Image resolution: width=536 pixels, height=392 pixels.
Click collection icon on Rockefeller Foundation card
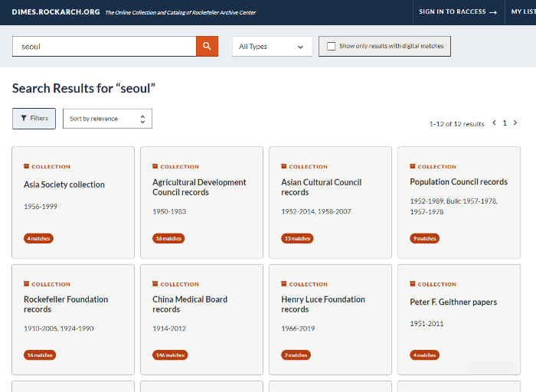coord(26,284)
